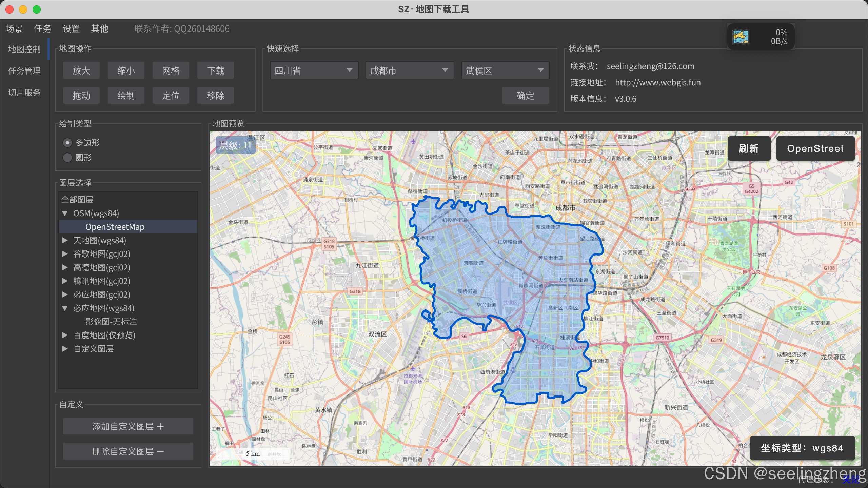Collapse the OSM(wgs84) layer group
This screenshot has height=488, width=868.
pyautogui.click(x=65, y=213)
